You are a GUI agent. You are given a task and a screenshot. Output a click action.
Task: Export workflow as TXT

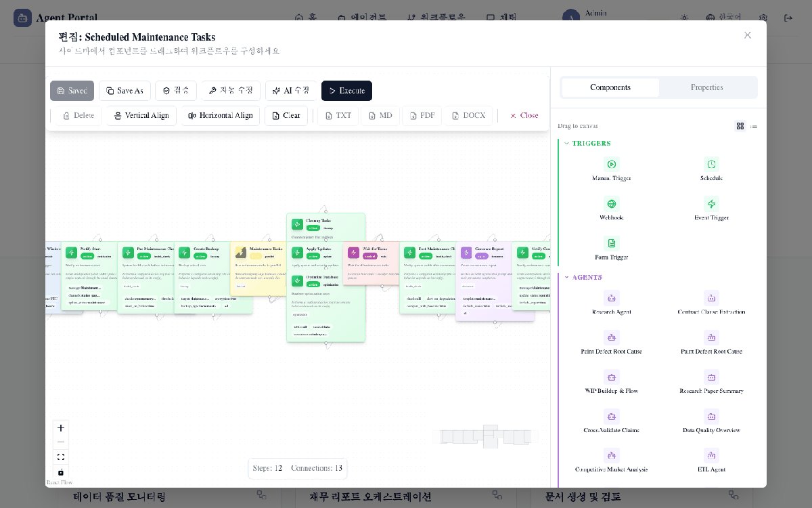[338, 116]
